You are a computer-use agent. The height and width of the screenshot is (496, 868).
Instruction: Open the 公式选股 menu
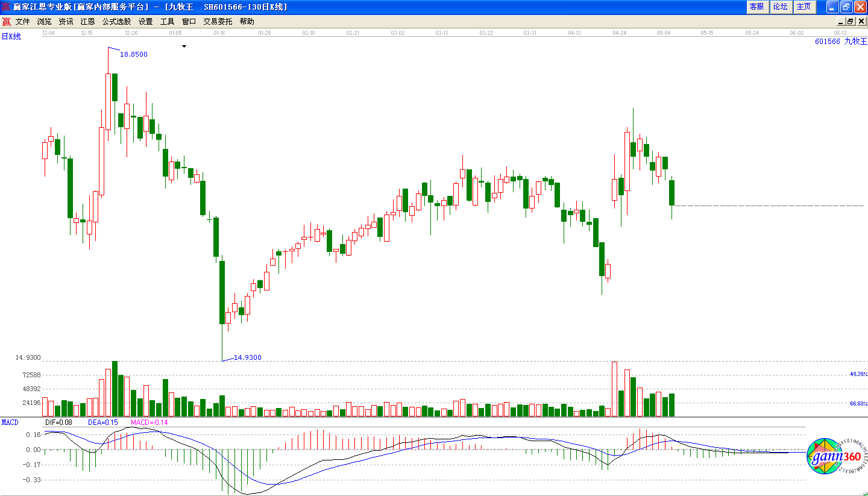(x=116, y=21)
